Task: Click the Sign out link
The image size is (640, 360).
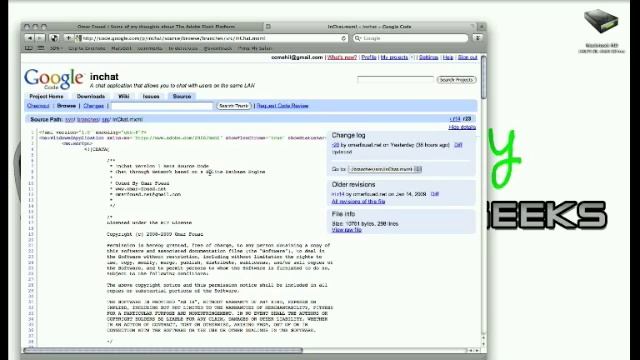Action: pos(467,58)
